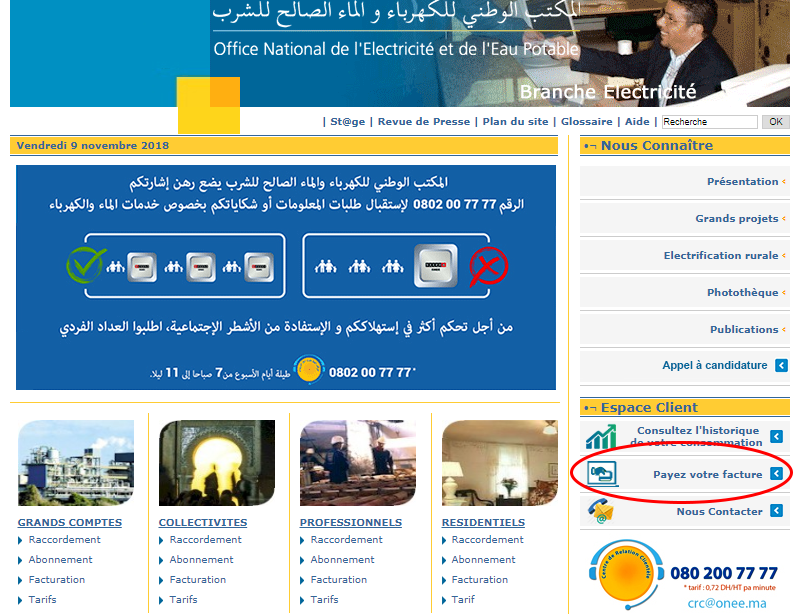Click arrow icon beside Appel à candidature
The height and width of the screenshot is (614, 800).
[x=781, y=366]
